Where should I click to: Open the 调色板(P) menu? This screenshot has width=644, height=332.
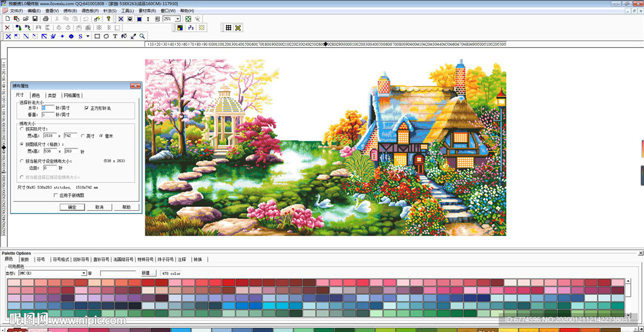point(89,11)
